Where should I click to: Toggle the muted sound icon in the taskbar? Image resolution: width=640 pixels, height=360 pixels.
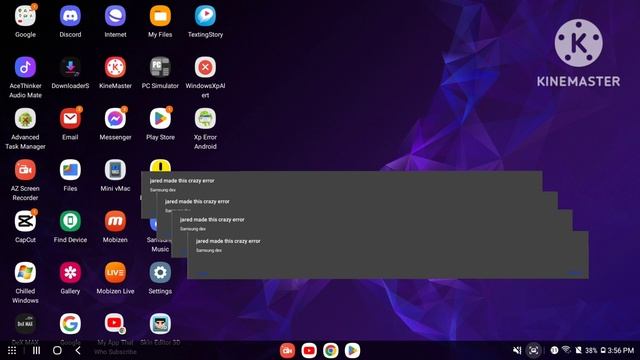pos(517,350)
